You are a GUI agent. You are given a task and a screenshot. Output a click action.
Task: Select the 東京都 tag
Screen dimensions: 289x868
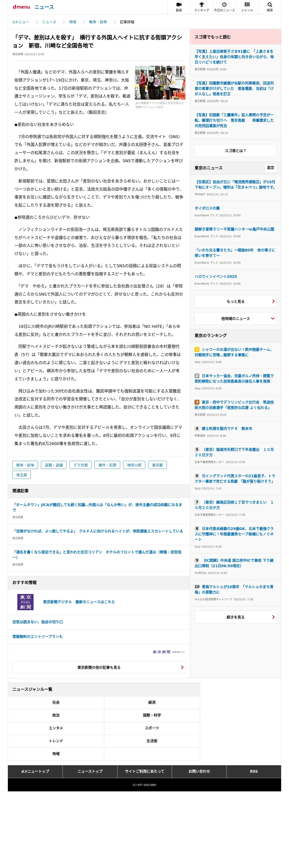point(158,465)
